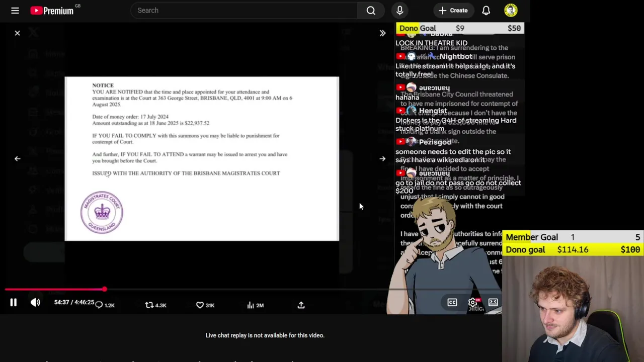Open the player settings gear
The width and height of the screenshot is (644, 362).
pyautogui.click(x=473, y=302)
